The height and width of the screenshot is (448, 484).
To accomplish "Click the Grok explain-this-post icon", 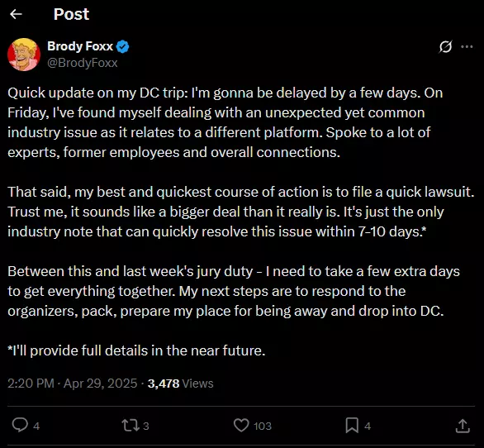I will coord(446,46).
